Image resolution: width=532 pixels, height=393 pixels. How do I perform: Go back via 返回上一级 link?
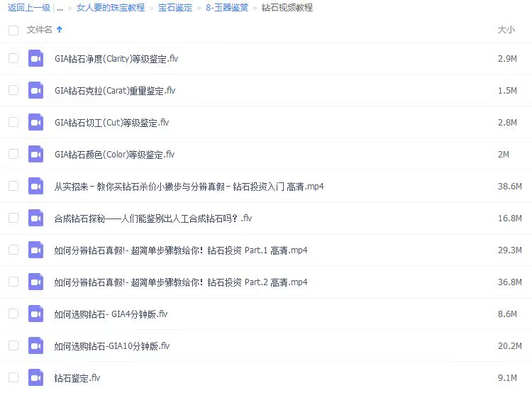pyautogui.click(x=29, y=8)
